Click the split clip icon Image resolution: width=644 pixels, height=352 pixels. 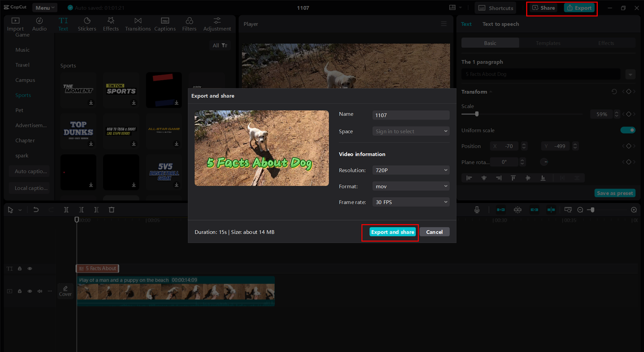66,209
